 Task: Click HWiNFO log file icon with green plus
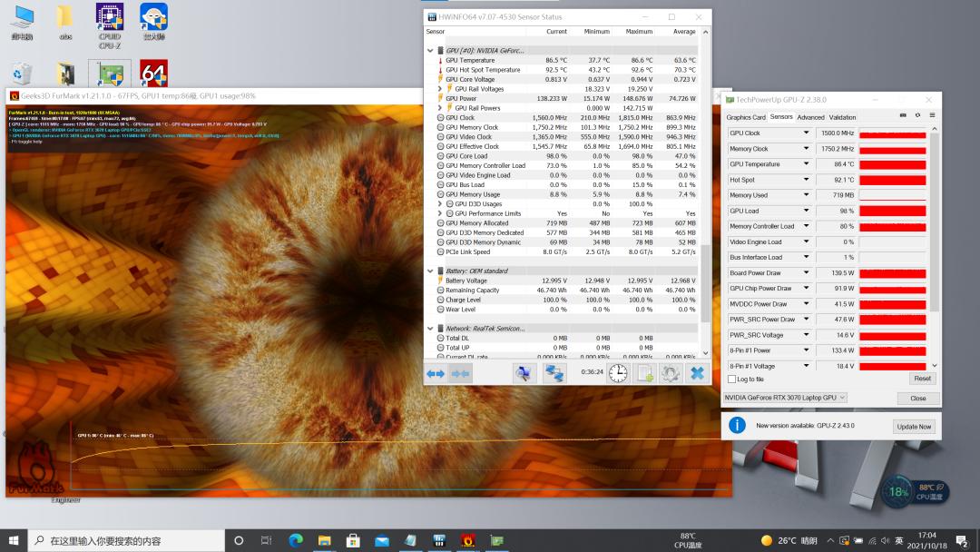point(644,373)
